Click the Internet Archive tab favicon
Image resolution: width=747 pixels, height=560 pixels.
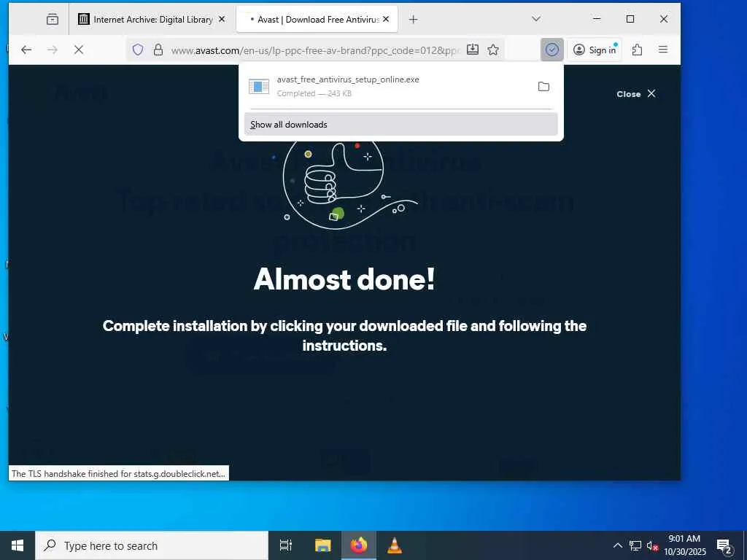pos(83,19)
